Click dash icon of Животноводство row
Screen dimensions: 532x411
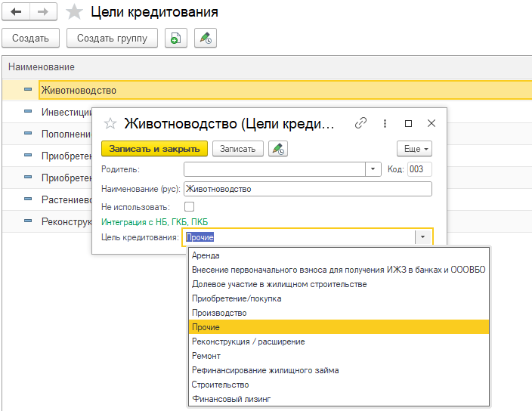(x=28, y=89)
